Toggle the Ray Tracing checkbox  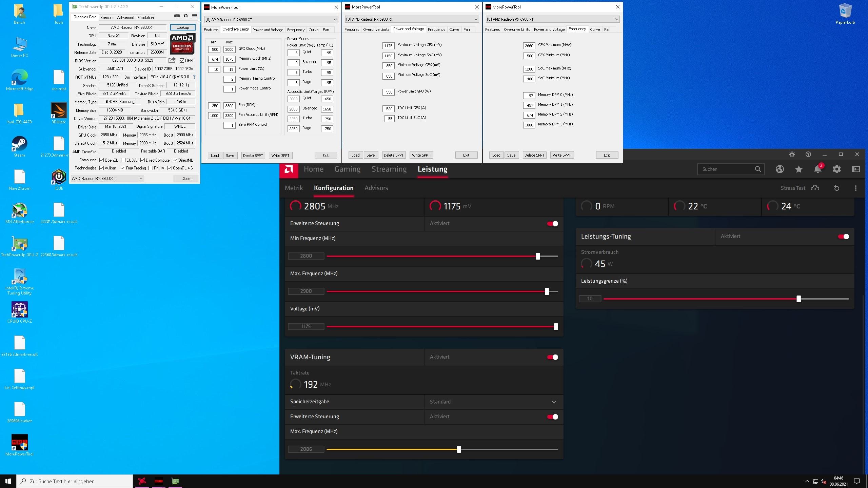(123, 168)
